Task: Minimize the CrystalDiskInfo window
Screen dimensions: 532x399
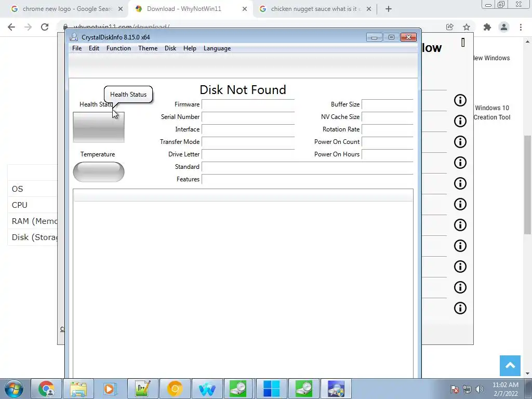Action: pyautogui.click(x=374, y=37)
